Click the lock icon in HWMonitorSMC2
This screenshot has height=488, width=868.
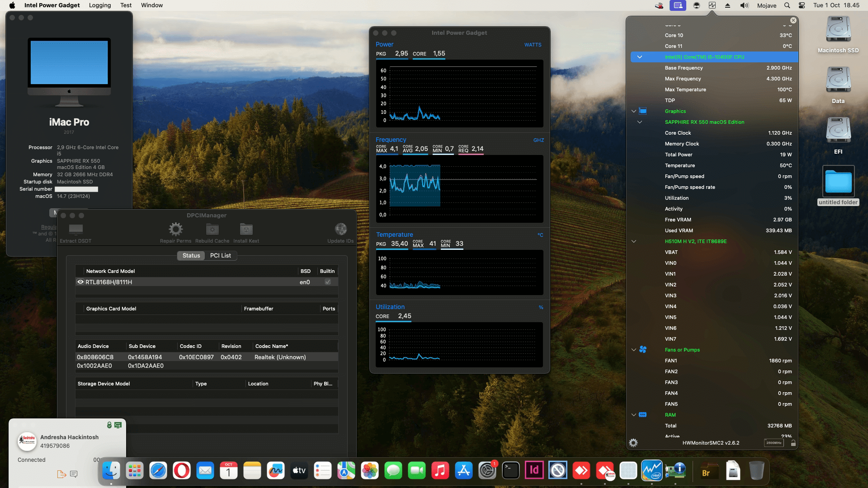pyautogui.click(x=793, y=443)
